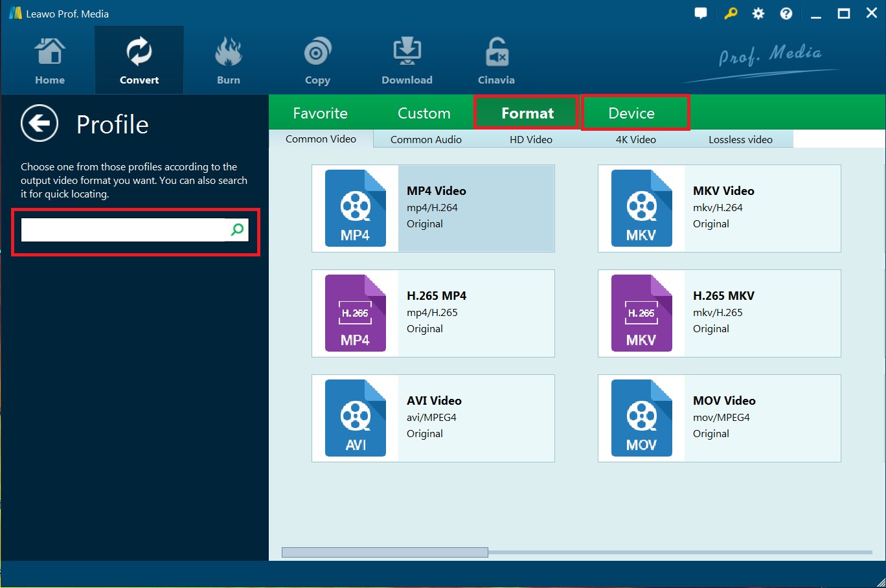Switch to the Format tab
The image size is (886, 588).
pyautogui.click(x=527, y=112)
